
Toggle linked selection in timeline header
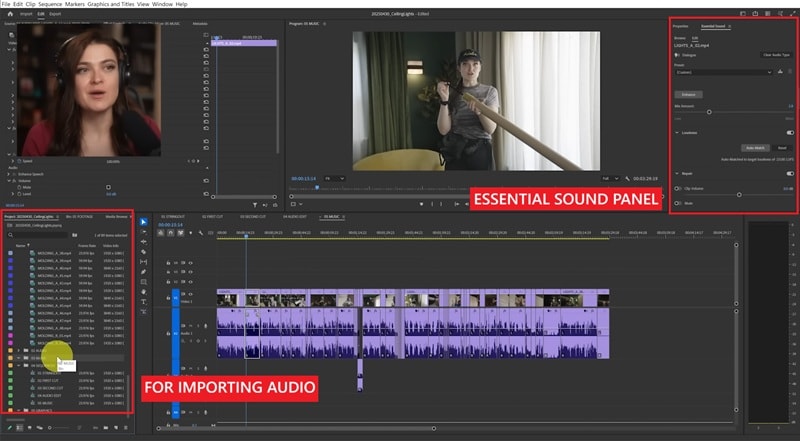(180, 233)
